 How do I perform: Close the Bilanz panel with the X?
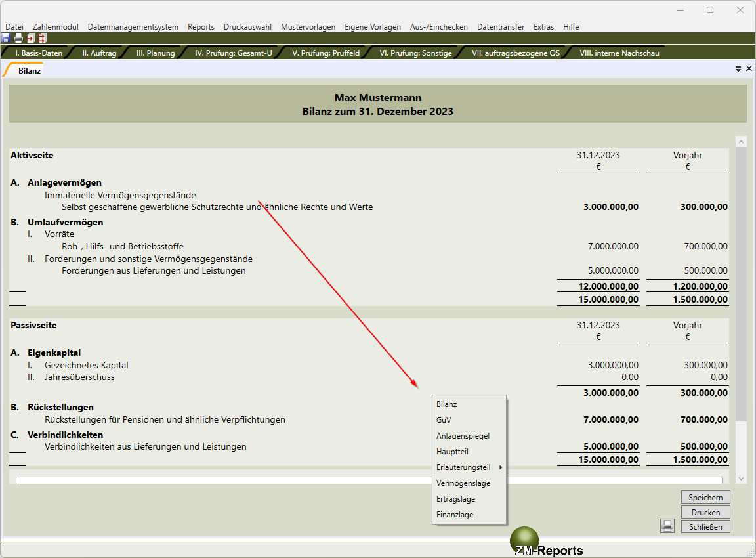[x=749, y=68]
